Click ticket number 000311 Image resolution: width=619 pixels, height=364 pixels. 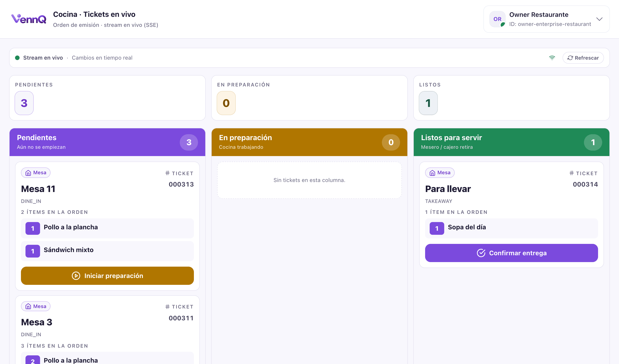[181, 318]
